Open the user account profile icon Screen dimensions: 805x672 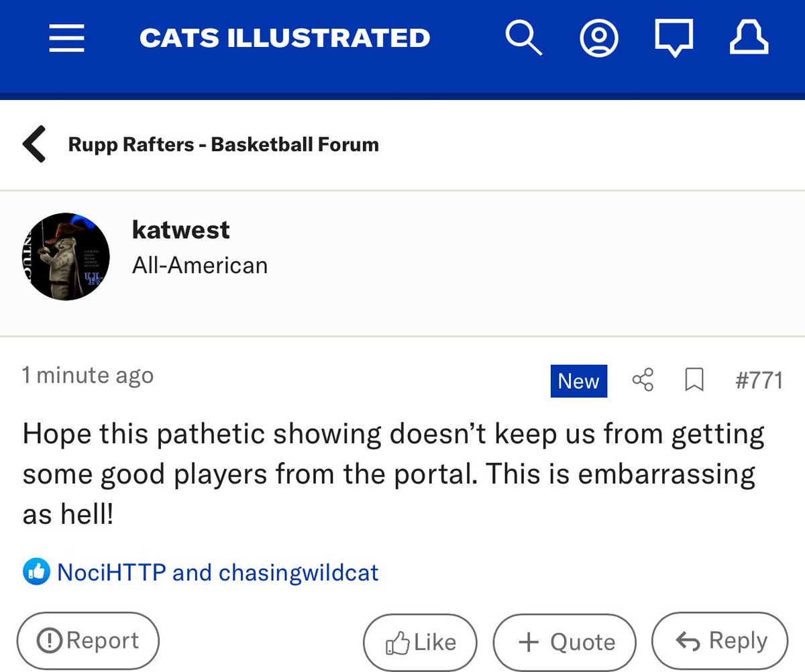(x=598, y=38)
